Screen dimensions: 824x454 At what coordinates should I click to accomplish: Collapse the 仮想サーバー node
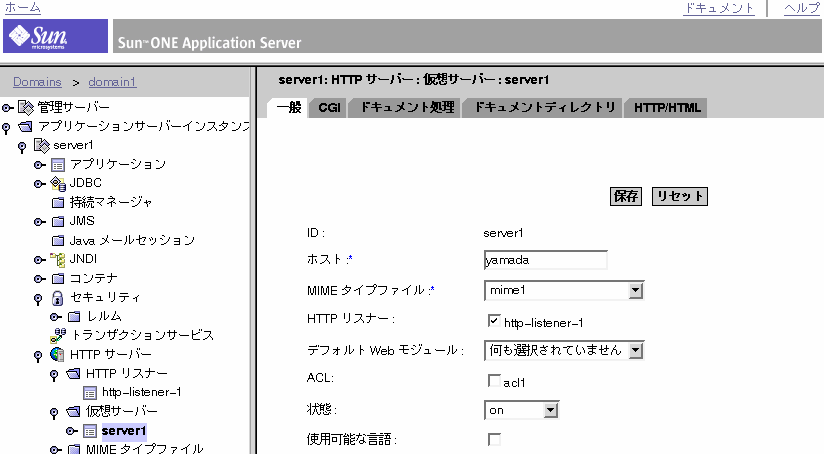tap(54, 414)
